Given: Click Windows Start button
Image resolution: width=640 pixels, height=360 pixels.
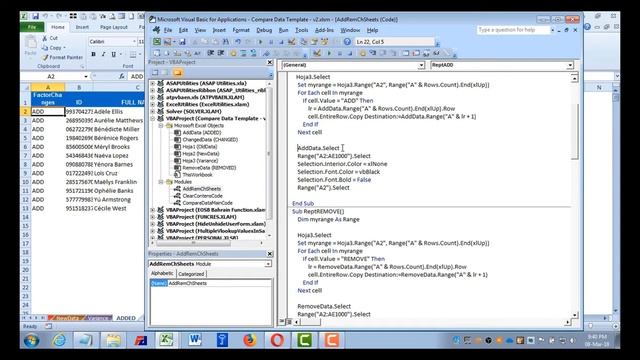Looking at the screenshot, I should point(31,340).
